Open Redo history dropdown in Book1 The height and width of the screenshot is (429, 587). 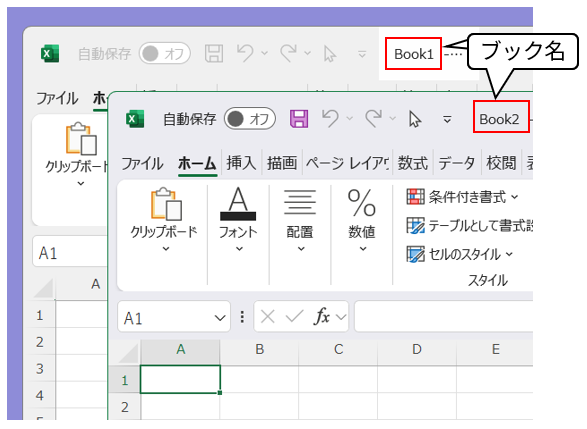point(307,53)
